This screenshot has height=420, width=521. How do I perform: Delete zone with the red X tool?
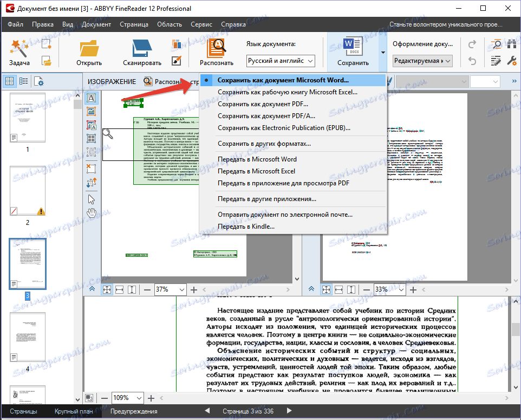point(92,169)
